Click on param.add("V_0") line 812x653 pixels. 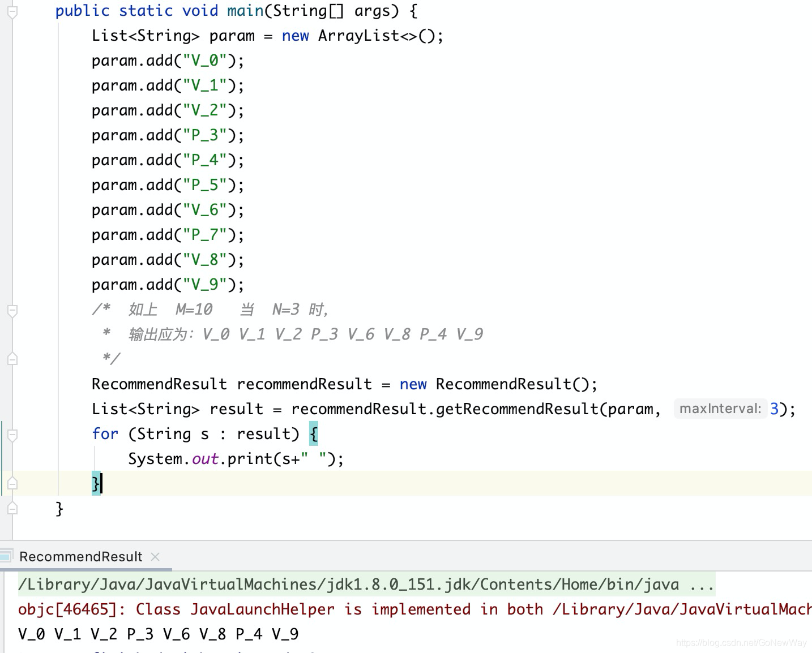[x=168, y=61]
